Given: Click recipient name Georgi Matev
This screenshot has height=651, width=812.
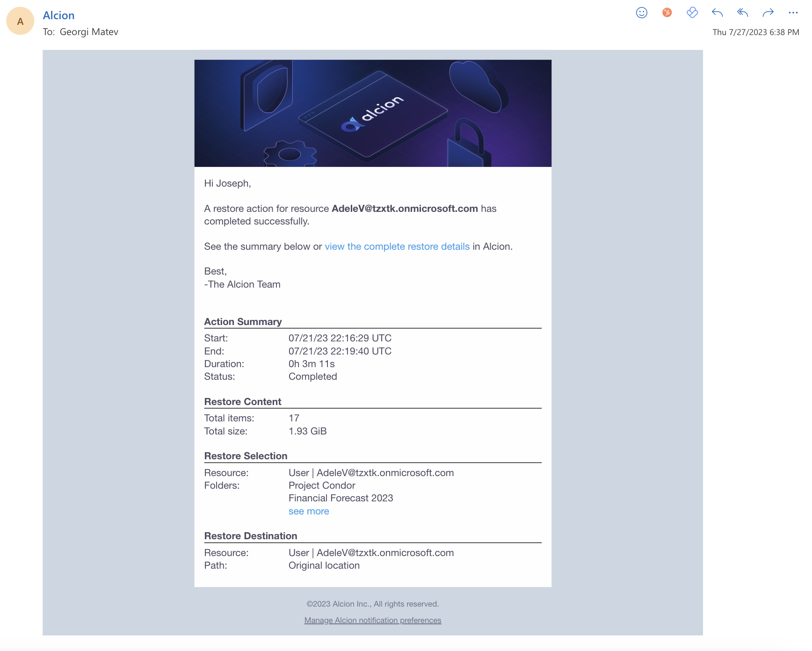Looking at the screenshot, I should tap(89, 32).
